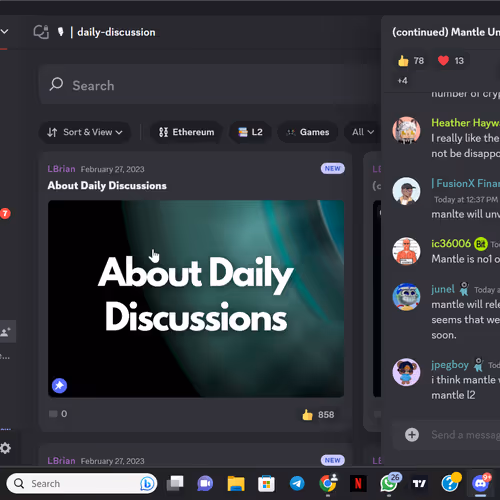Open File Explorer from the taskbar
Screen dimensions: 500x500
(236, 483)
